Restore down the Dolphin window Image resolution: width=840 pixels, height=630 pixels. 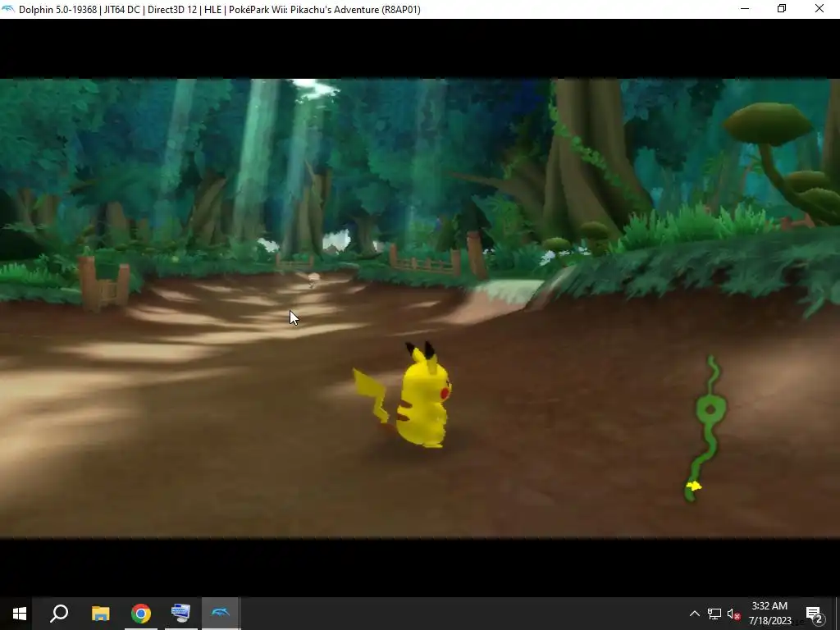pos(782,9)
